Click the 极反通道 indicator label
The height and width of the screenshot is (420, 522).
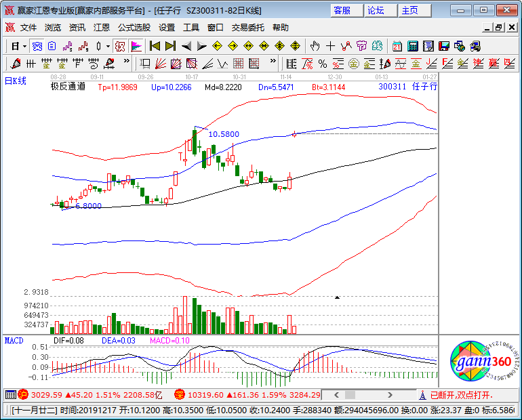[x=68, y=87]
